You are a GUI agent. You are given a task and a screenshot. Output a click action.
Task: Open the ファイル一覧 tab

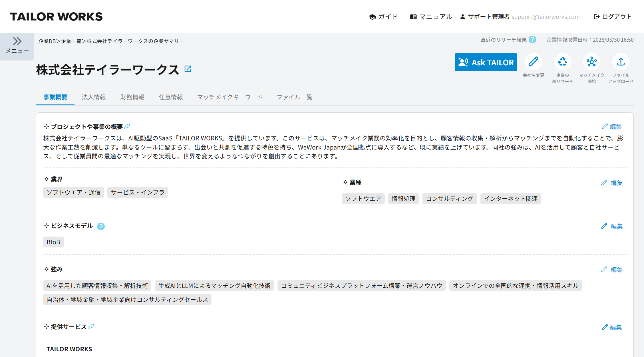(295, 97)
